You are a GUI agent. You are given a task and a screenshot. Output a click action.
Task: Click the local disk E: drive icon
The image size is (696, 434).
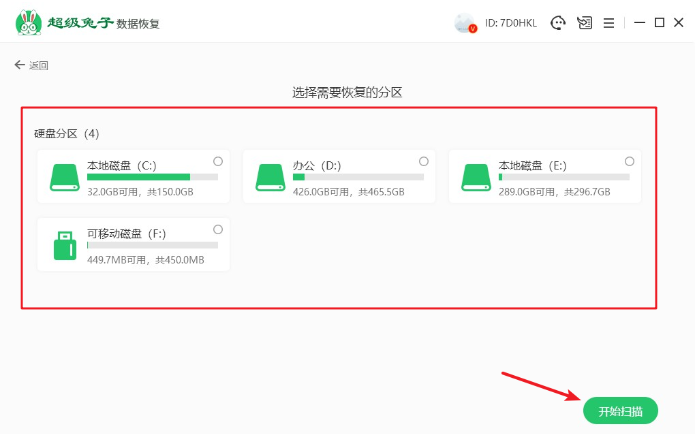click(x=476, y=177)
